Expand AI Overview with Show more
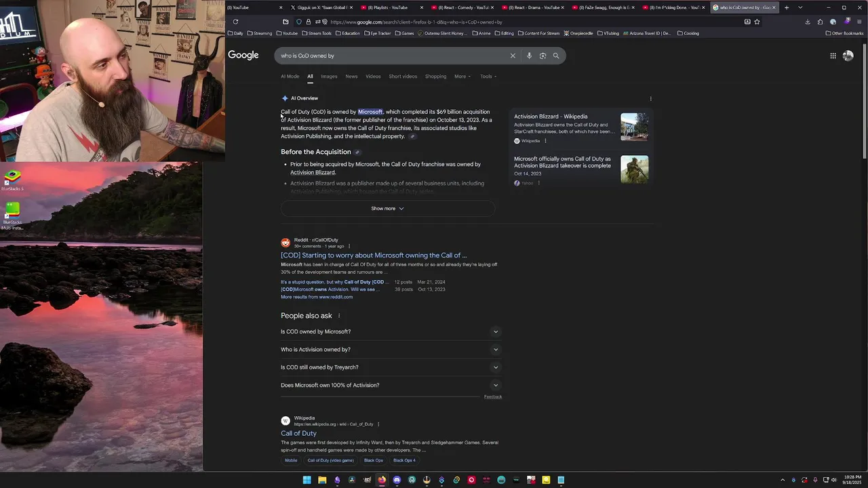868x488 pixels. tap(387, 209)
